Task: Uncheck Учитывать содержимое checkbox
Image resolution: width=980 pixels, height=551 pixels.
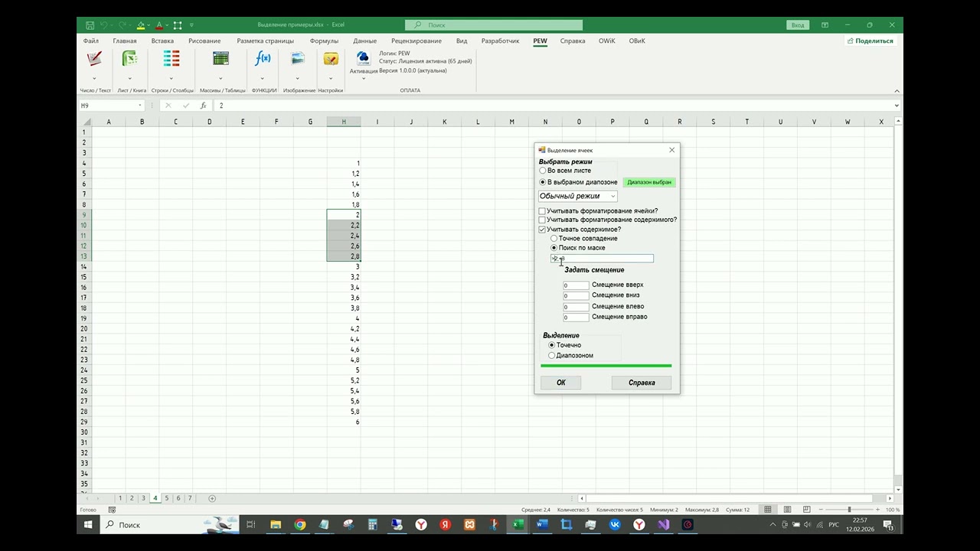Action: pos(542,230)
